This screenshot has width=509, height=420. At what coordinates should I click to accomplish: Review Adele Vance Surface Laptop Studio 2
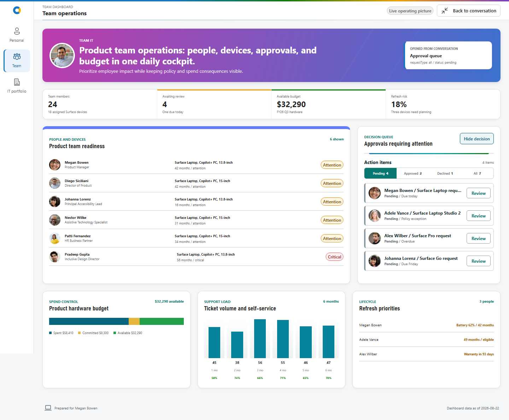tap(479, 216)
